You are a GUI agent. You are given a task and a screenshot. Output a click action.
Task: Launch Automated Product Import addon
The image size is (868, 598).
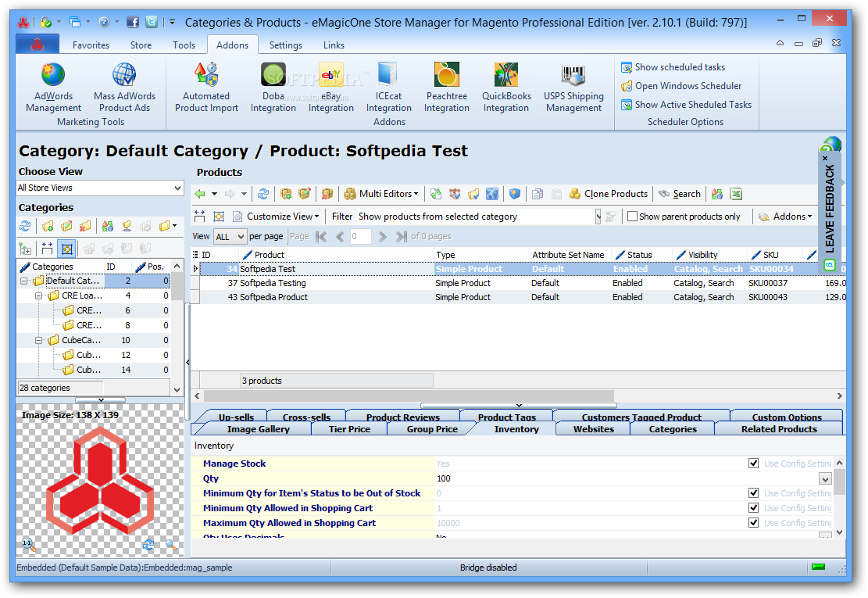tap(206, 88)
